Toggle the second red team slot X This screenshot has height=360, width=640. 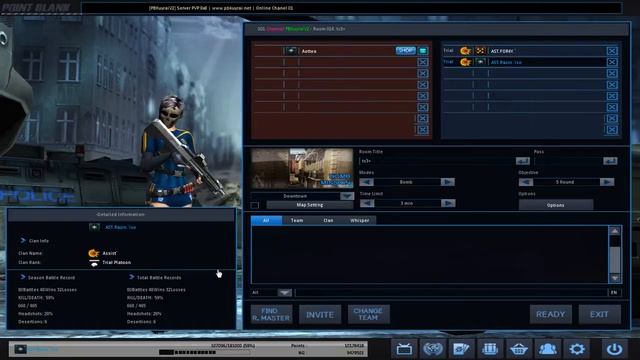coord(423,62)
